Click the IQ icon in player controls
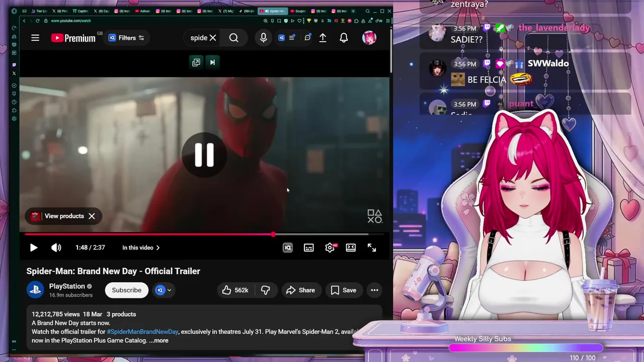 [x=288, y=247]
